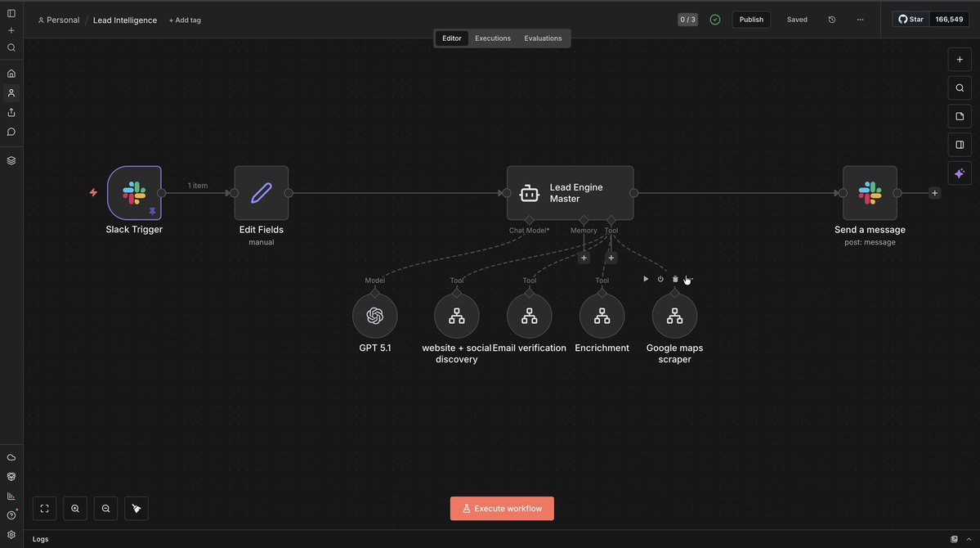Open Settings gear in sidebar
The height and width of the screenshot is (548, 980).
pyautogui.click(x=11, y=535)
